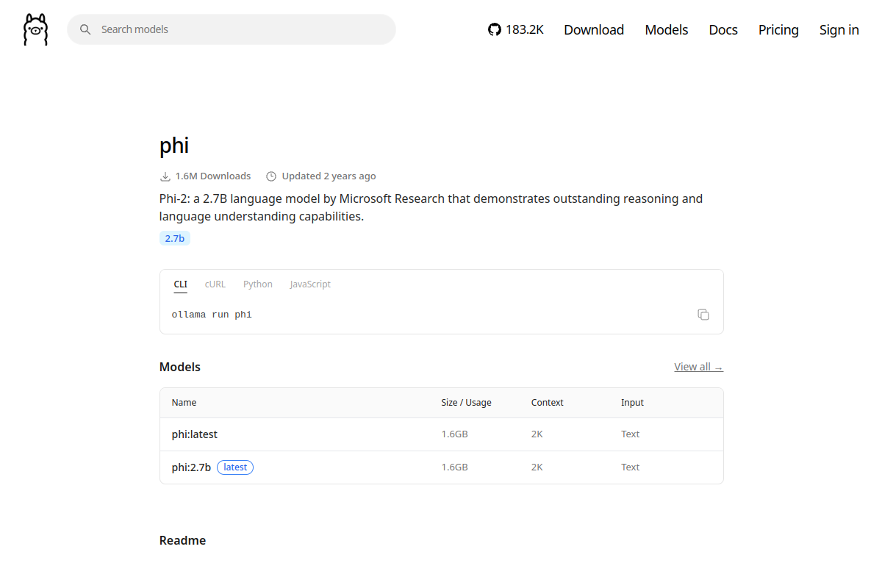The height and width of the screenshot is (588, 882).
Task: Select the CLI tab
Action: click(181, 284)
